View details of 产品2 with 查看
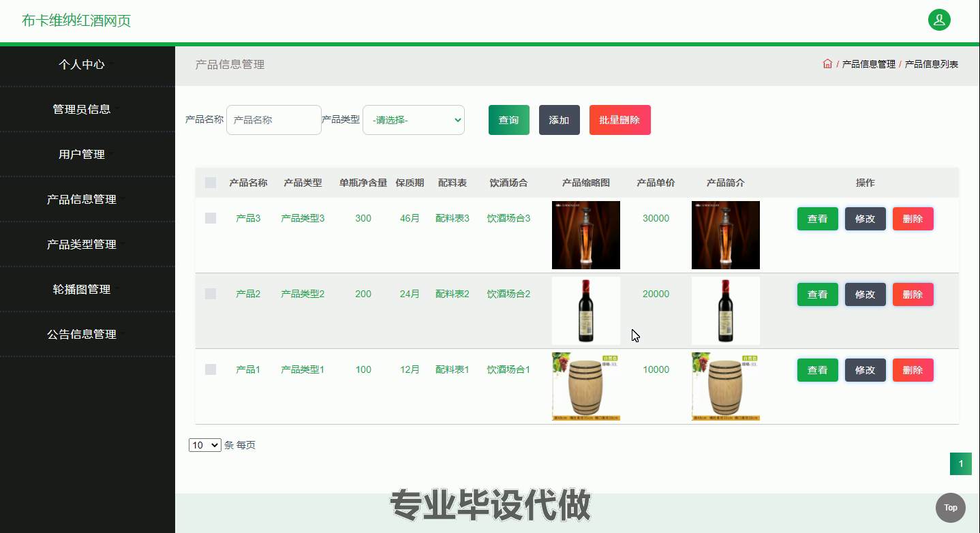This screenshot has height=533, width=980. tap(818, 294)
